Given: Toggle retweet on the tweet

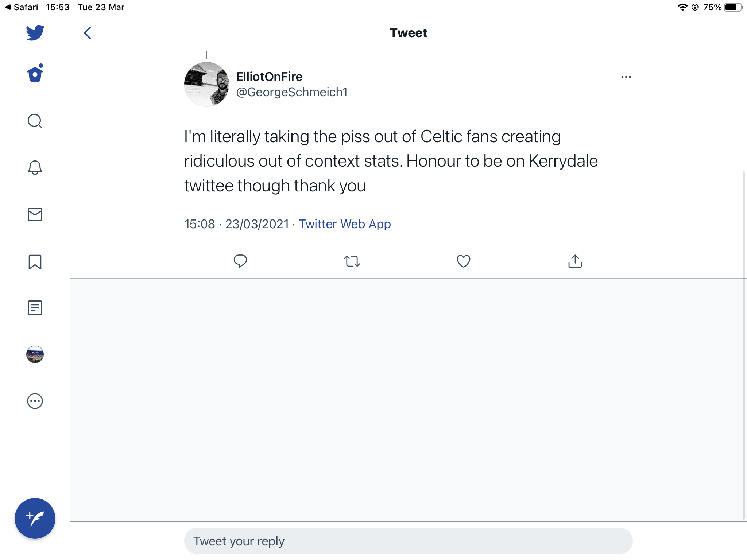Looking at the screenshot, I should pos(352,261).
